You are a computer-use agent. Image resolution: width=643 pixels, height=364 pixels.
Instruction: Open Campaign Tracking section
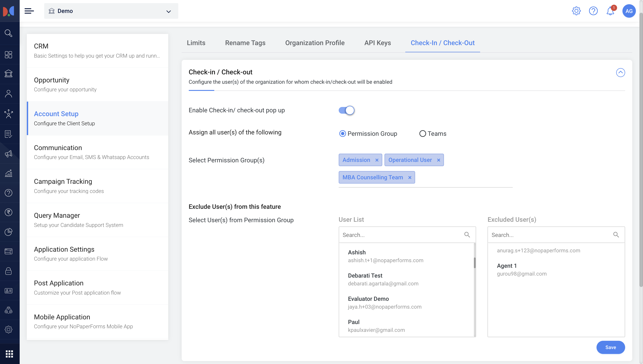point(97,186)
